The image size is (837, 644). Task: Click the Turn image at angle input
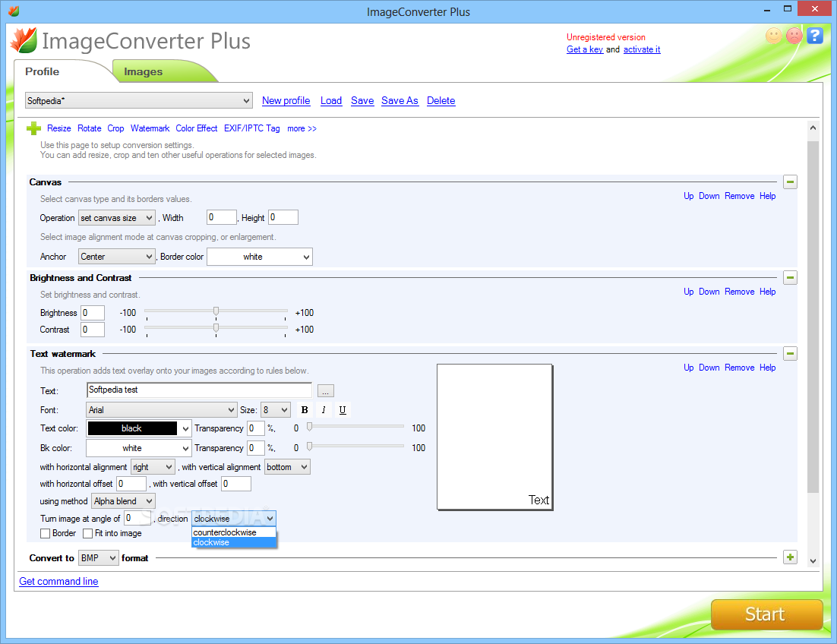tap(137, 518)
